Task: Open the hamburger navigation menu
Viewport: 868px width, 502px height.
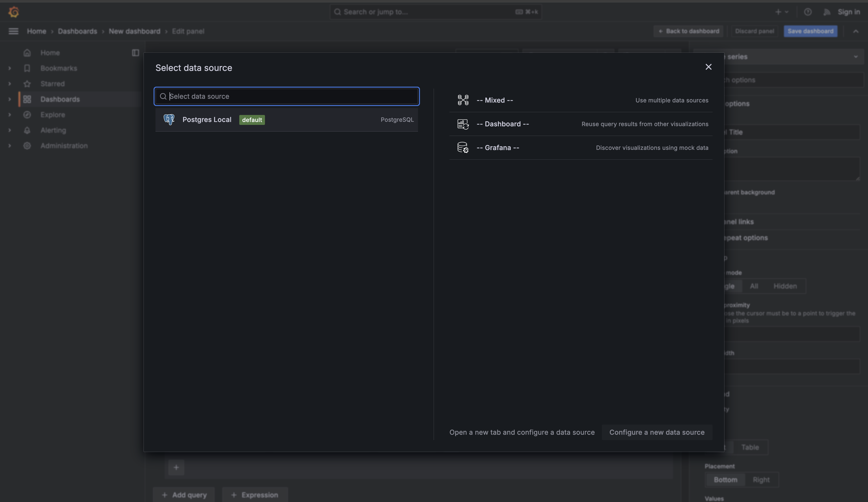Action: [13, 31]
